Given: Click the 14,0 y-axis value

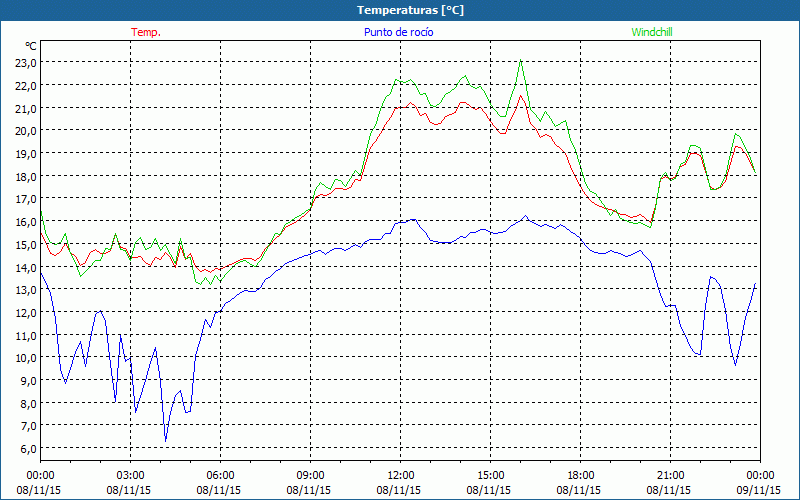Looking at the screenshot, I should coord(26,267).
